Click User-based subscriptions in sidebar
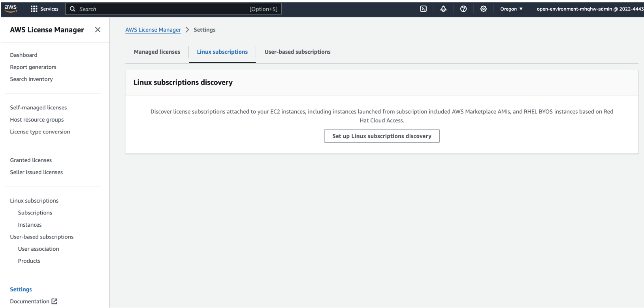This screenshot has height=308, width=644. coord(42,237)
